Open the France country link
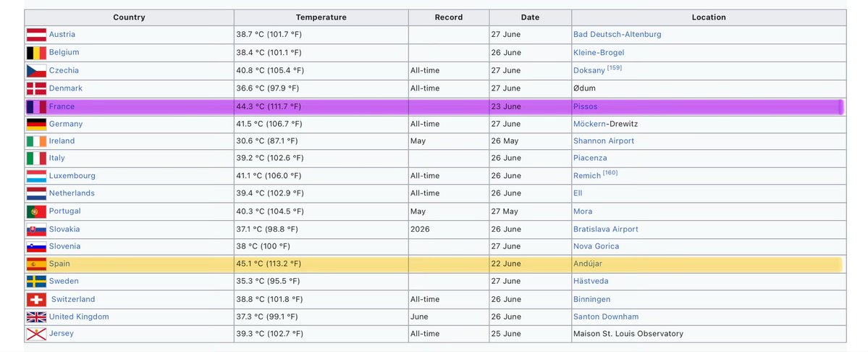Viewport: 868px width, 352px height. (x=62, y=106)
